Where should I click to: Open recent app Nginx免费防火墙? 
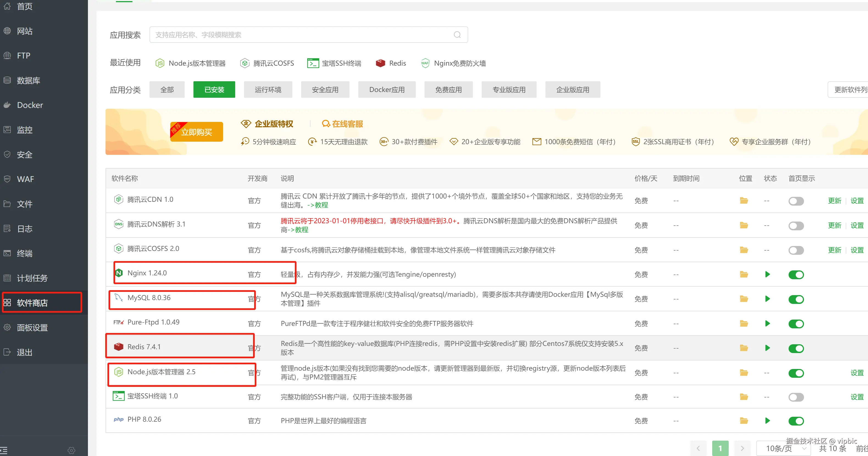pos(453,63)
